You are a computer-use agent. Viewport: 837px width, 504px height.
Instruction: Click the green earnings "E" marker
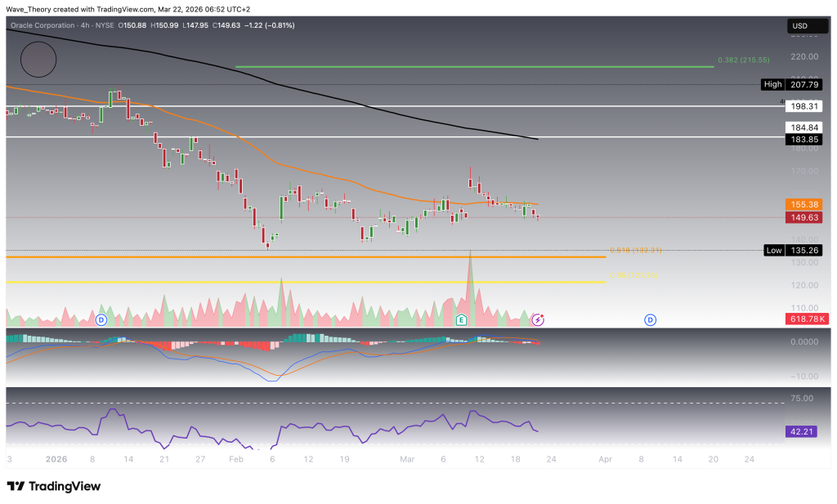[x=462, y=319]
